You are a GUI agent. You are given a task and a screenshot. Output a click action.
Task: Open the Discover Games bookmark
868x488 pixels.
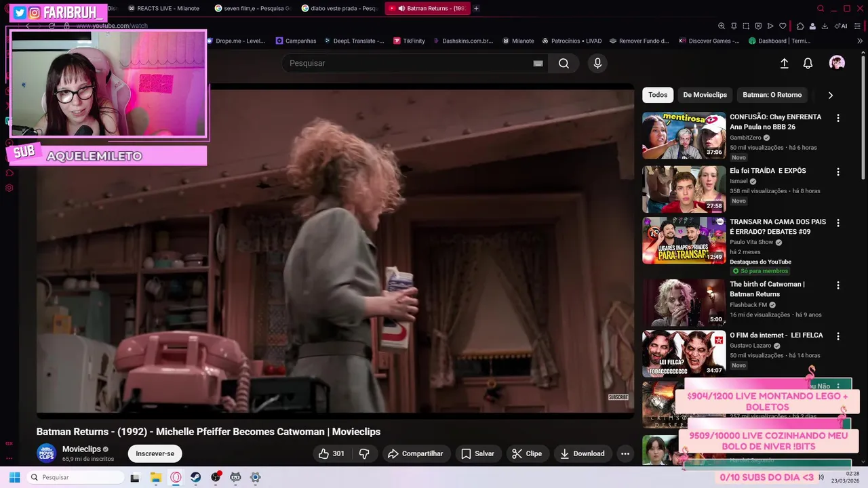pos(709,41)
